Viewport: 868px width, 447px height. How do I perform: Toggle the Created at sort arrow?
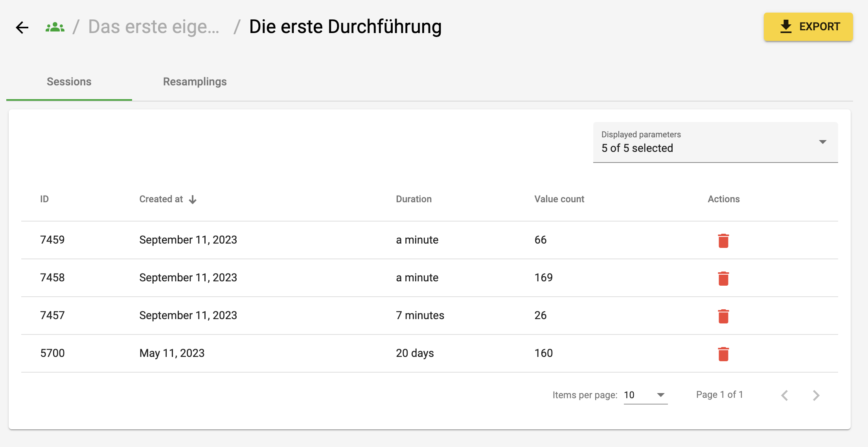click(x=193, y=199)
